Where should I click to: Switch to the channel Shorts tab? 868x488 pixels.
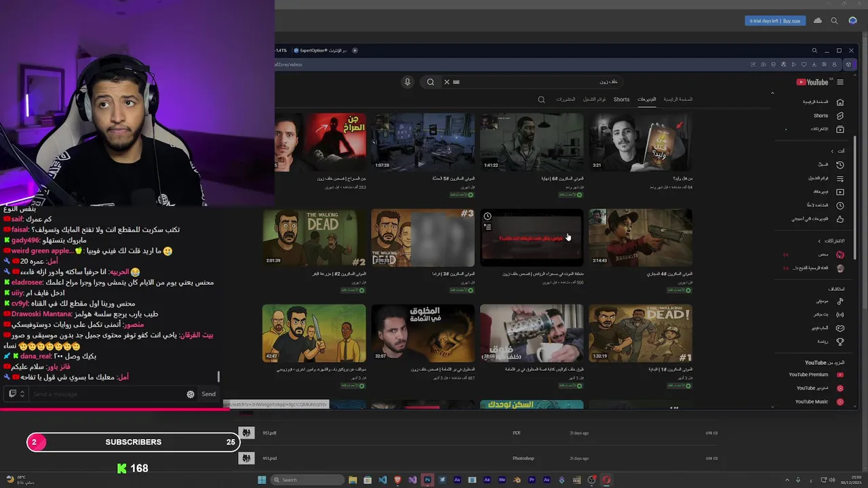point(622,100)
